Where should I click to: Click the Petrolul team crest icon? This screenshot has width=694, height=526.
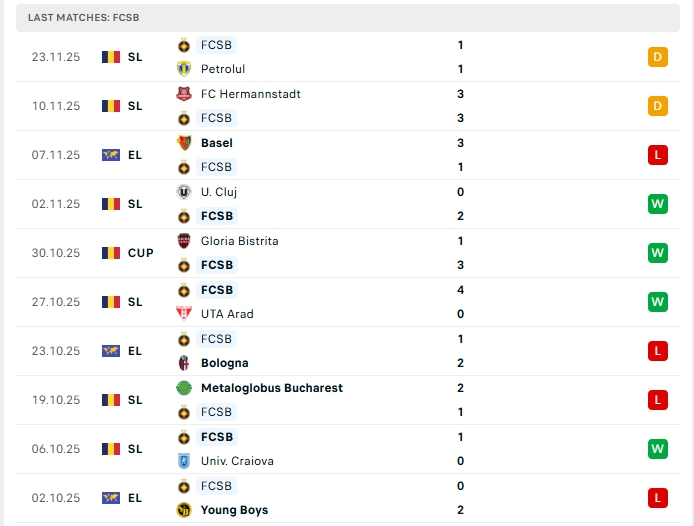[x=184, y=69]
